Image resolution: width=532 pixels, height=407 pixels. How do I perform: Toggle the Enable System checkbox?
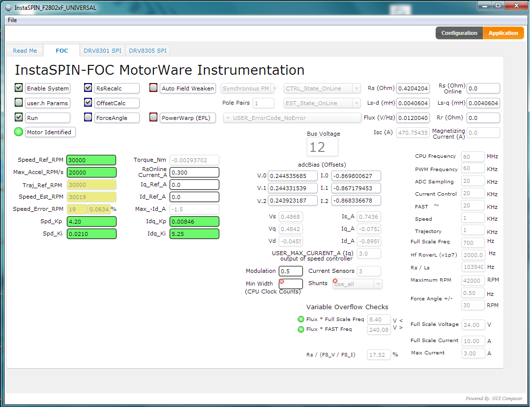pyautogui.click(x=18, y=87)
